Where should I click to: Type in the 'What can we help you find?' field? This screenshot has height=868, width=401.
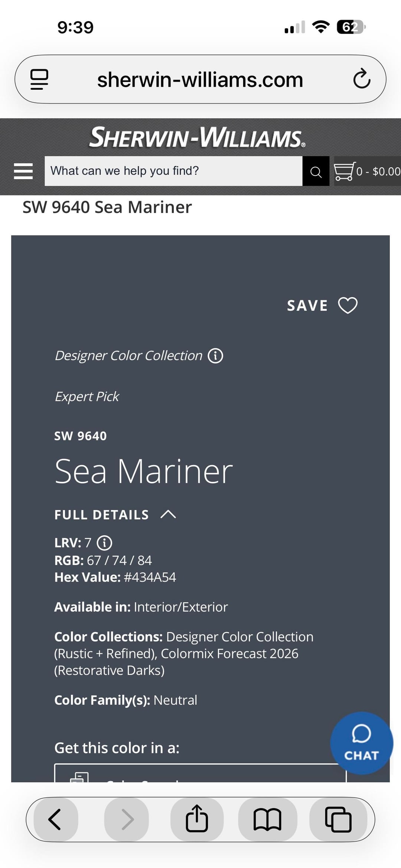[173, 171]
